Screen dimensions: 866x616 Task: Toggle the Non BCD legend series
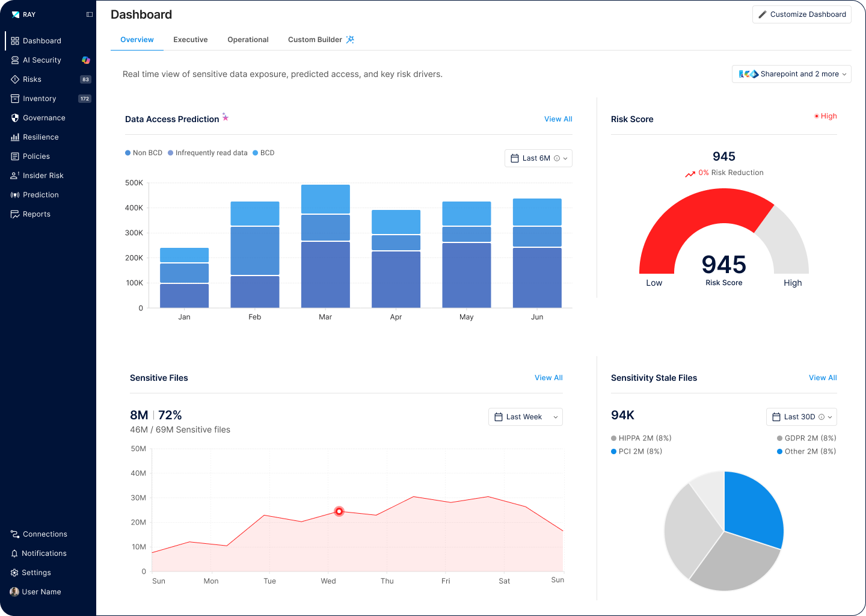pos(144,153)
